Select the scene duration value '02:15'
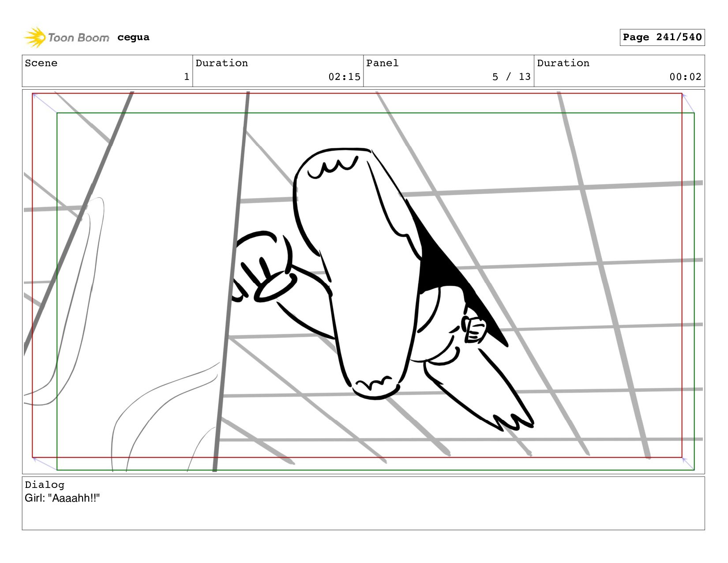The width and height of the screenshot is (728, 563). pos(344,77)
